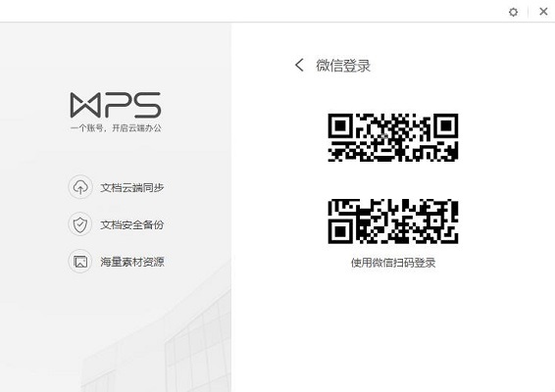Image resolution: width=555 pixels, height=392 pixels.
Task: Click the shield checkmark backup icon
Action: (80, 224)
